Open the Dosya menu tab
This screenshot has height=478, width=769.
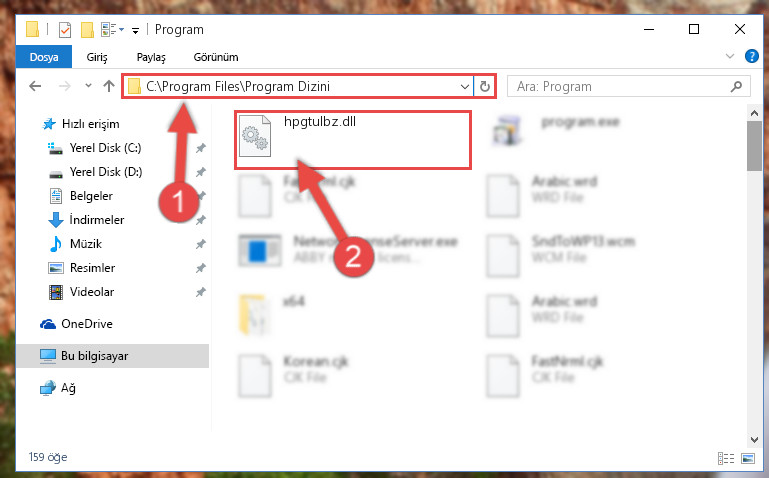click(x=44, y=57)
